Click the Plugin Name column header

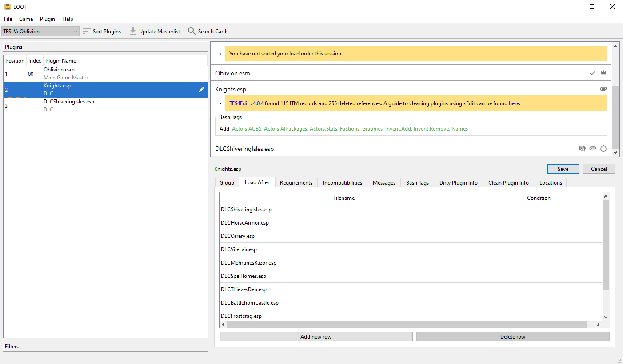click(120, 61)
